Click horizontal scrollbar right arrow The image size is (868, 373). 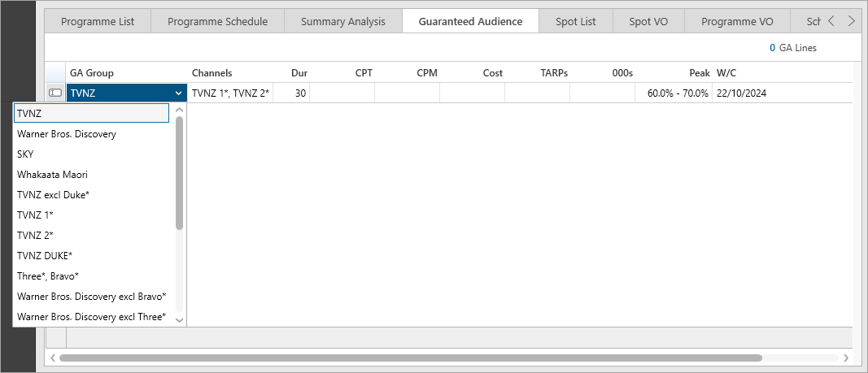point(845,358)
